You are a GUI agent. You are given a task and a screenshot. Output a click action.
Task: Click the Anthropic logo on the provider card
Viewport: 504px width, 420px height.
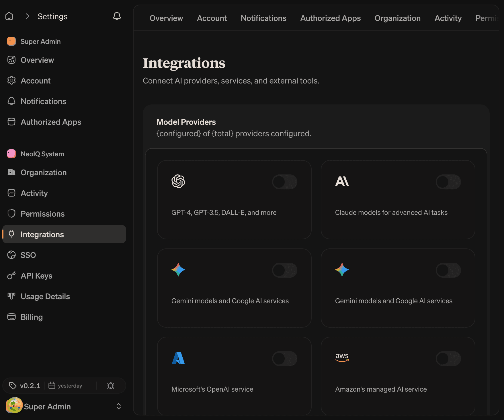coord(342,181)
